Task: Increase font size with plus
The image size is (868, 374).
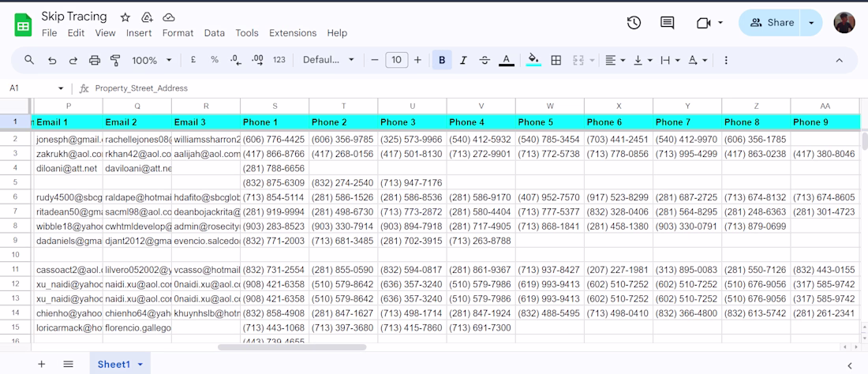Action: click(417, 60)
